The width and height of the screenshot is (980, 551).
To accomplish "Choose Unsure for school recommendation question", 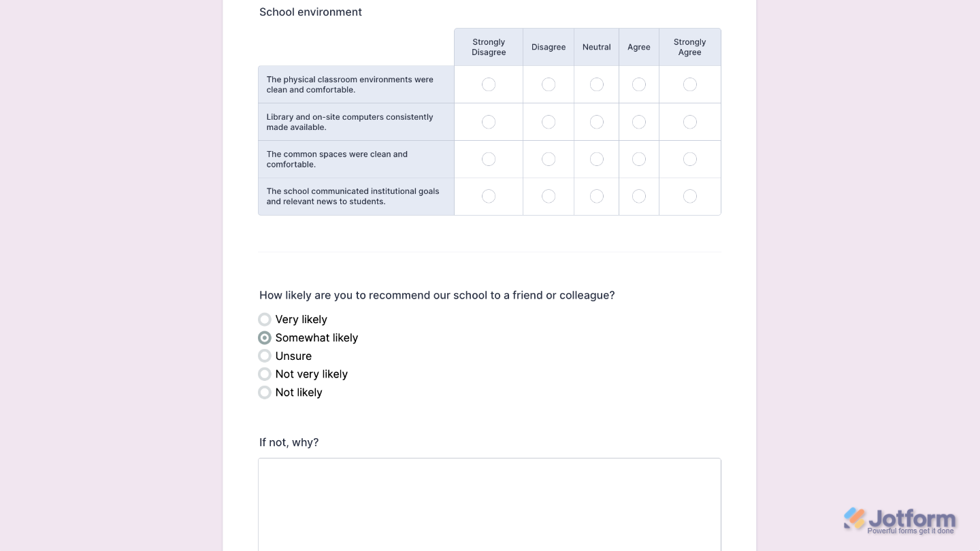I will [x=265, y=356].
